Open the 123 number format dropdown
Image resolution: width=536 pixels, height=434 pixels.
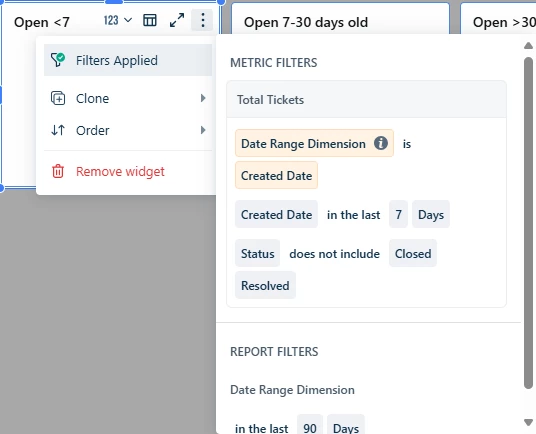pyautogui.click(x=118, y=20)
